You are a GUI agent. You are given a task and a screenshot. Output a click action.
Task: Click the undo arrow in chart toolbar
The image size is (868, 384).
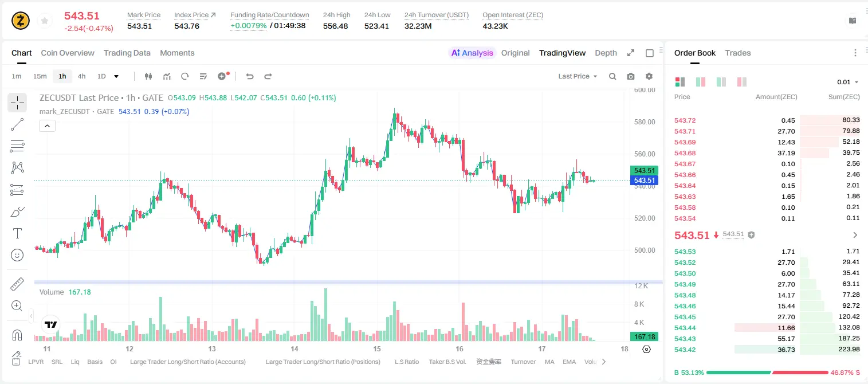point(250,76)
